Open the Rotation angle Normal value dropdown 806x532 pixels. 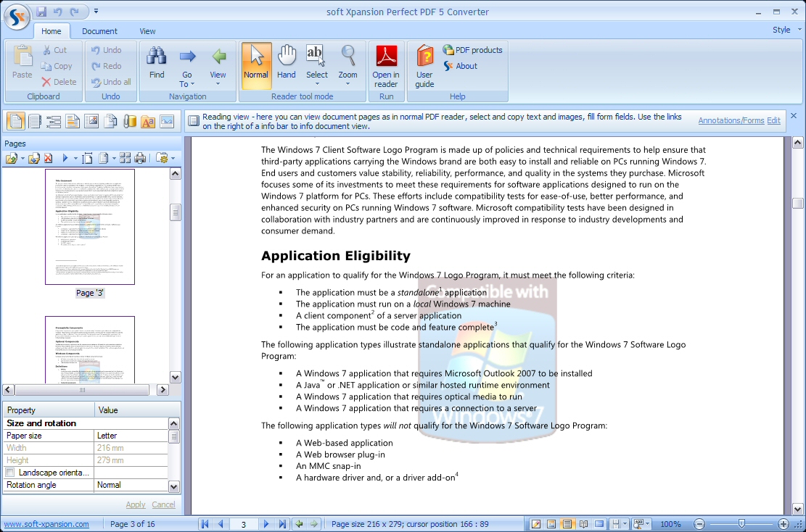point(131,485)
